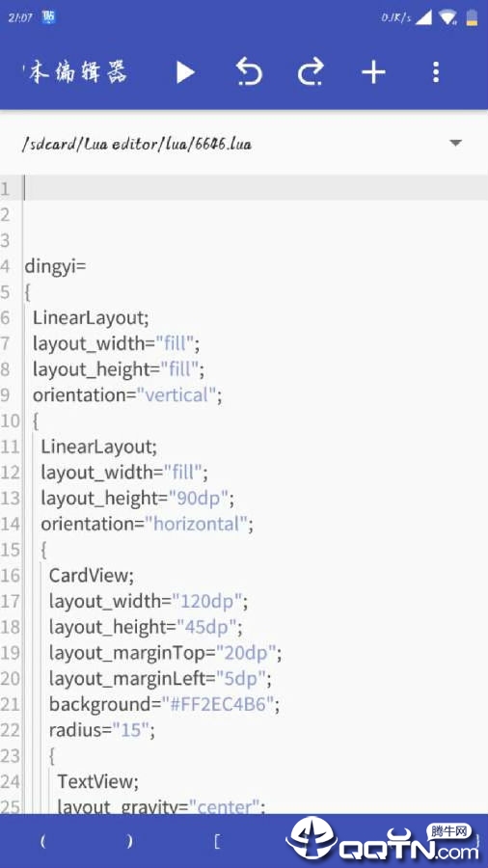Insert right parenthesis from symbol bar
This screenshot has height=868, width=488.
(x=130, y=841)
